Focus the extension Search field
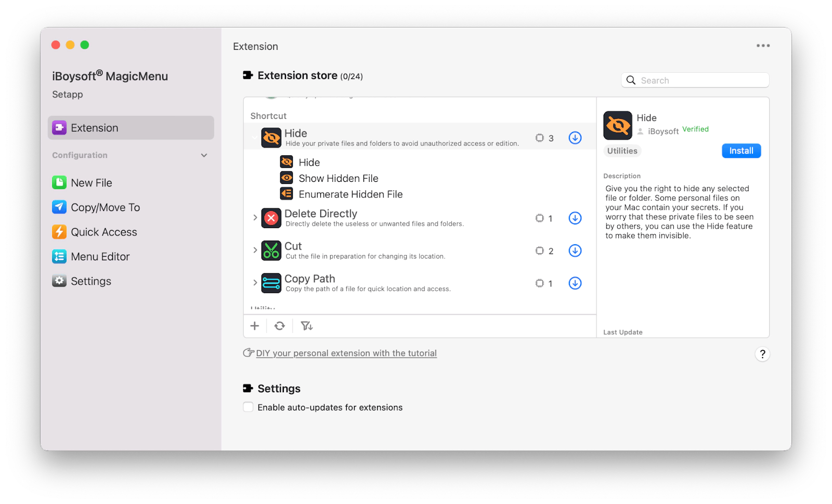Image resolution: width=832 pixels, height=504 pixels. (695, 80)
